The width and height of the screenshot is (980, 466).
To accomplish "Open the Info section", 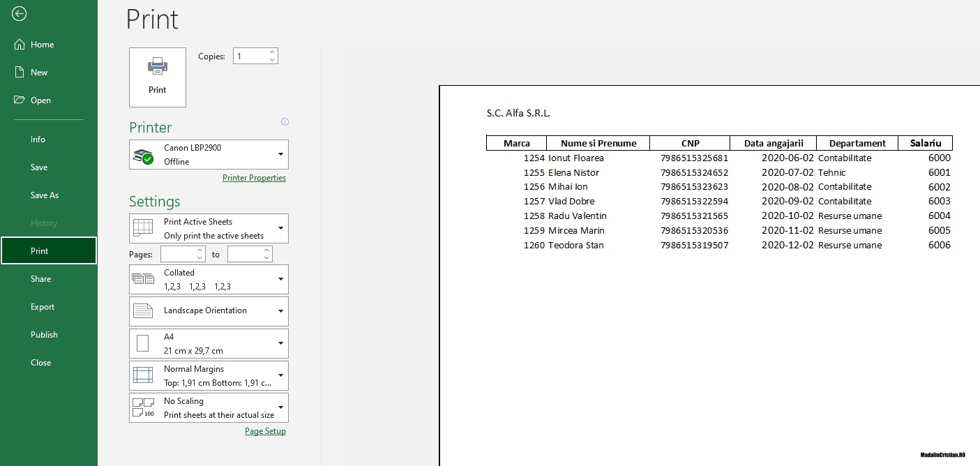I will [x=38, y=139].
